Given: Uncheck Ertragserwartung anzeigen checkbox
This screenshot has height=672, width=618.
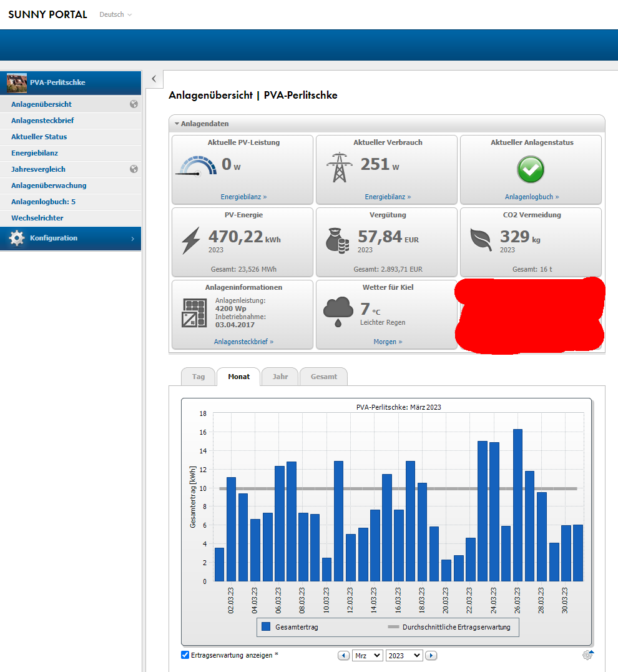Looking at the screenshot, I should (x=185, y=655).
